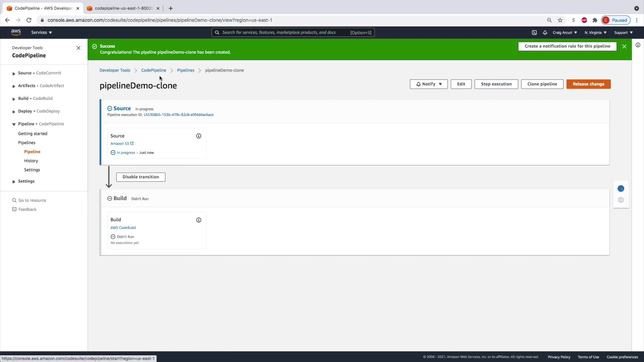Open the Notify dropdown button
Image resolution: width=644 pixels, height=362 pixels.
pyautogui.click(x=429, y=84)
